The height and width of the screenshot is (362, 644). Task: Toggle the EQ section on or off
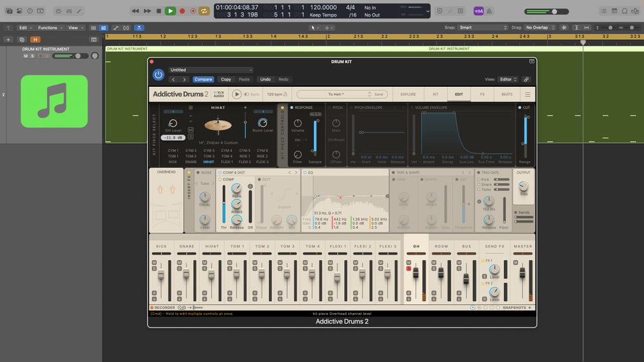point(303,172)
